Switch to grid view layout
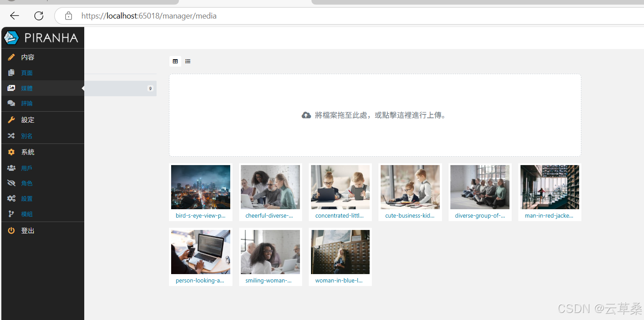Screen dimensions: 644x320 click(x=175, y=61)
